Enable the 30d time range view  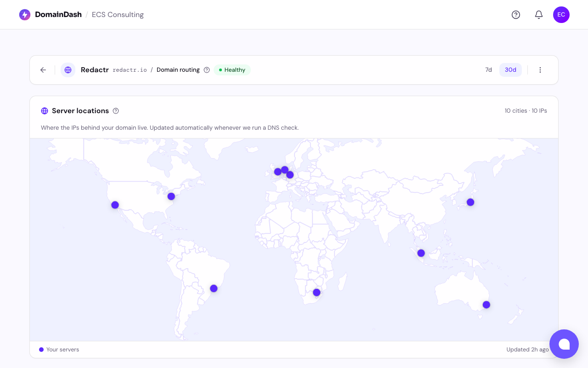510,70
